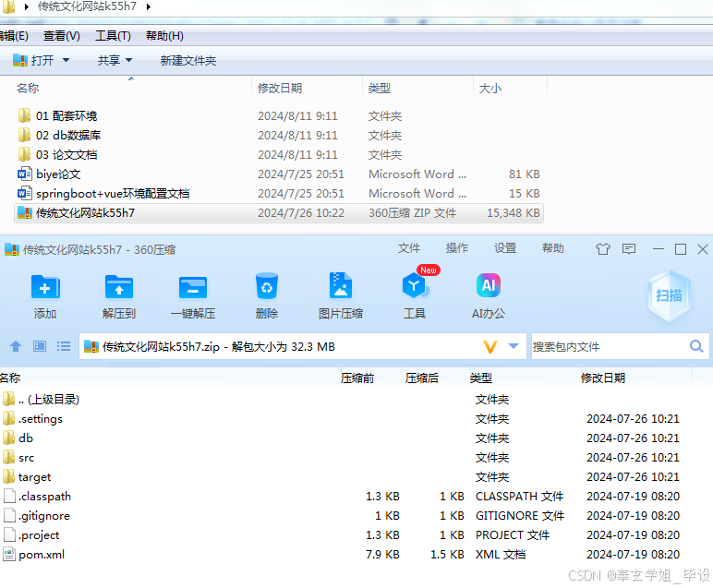This screenshot has width=713, height=588.
Task: Open the 工具(T) menu in Explorer
Action: pyautogui.click(x=113, y=36)
